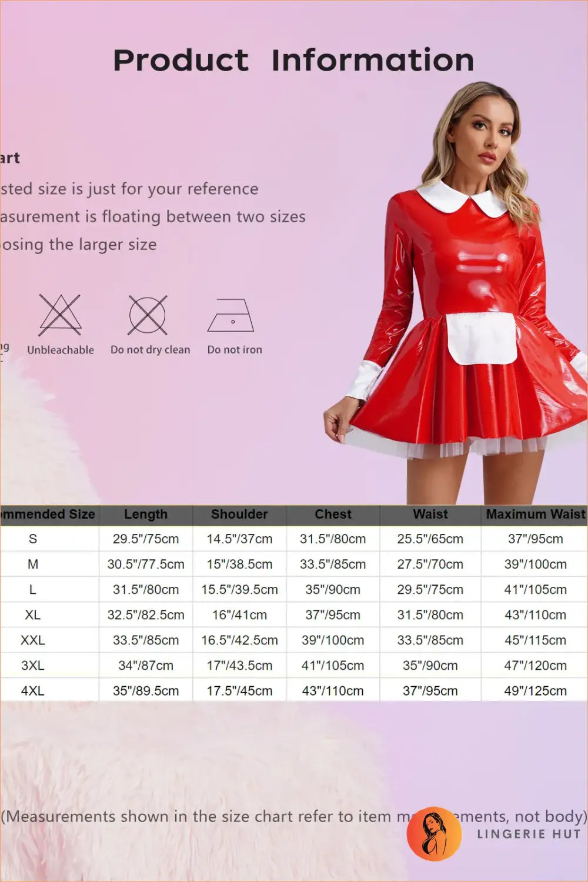This screenshot has width=588, height=882.
Task: Click size 3XL maximum waist '47"/120cm'
Action: tap(536, 665)
